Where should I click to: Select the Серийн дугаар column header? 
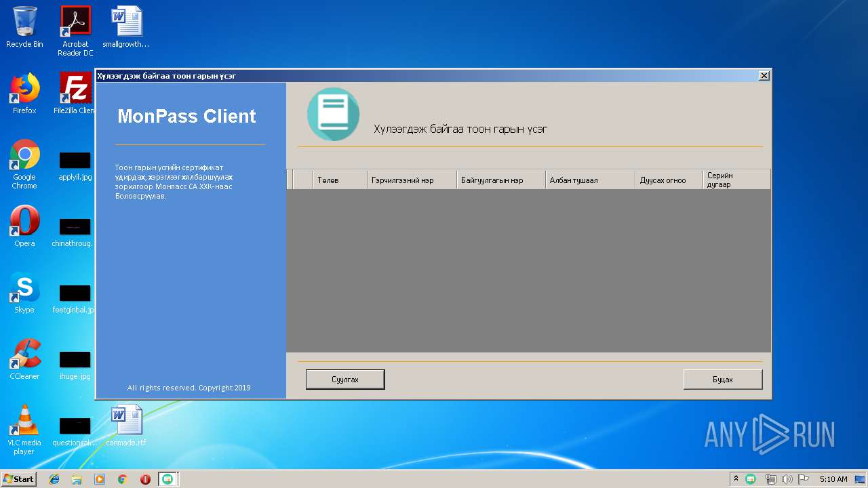coord(736,180)
